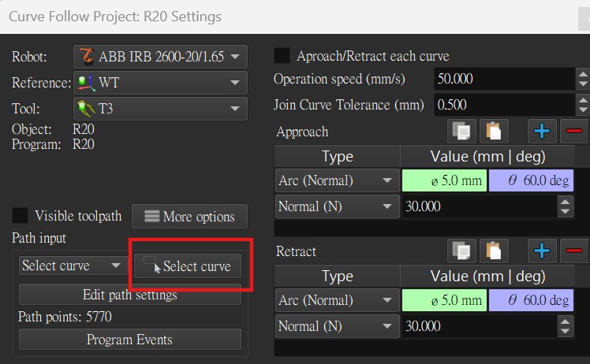Click Approach Normal value 30.000 field

point(480,206)
